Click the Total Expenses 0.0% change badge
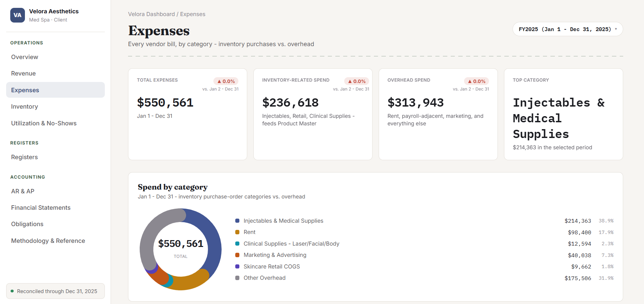The width and height of the screenshot is (644, 304). (226, 81)
